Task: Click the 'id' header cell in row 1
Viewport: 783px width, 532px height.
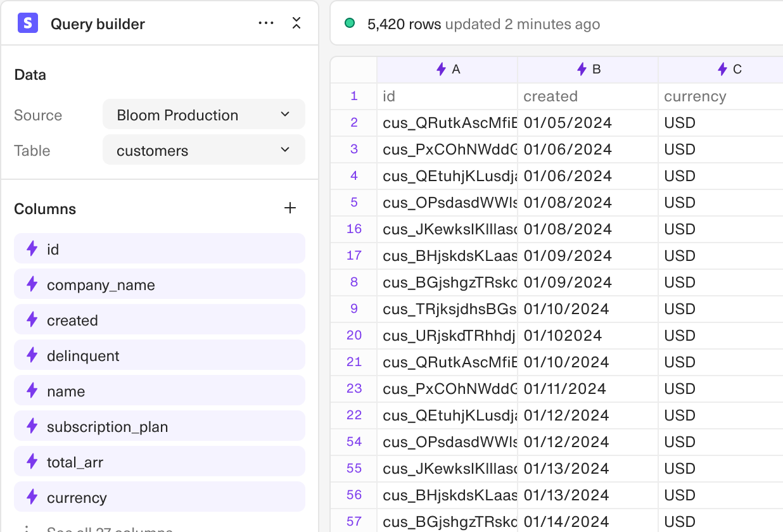Action: point(447,96)
